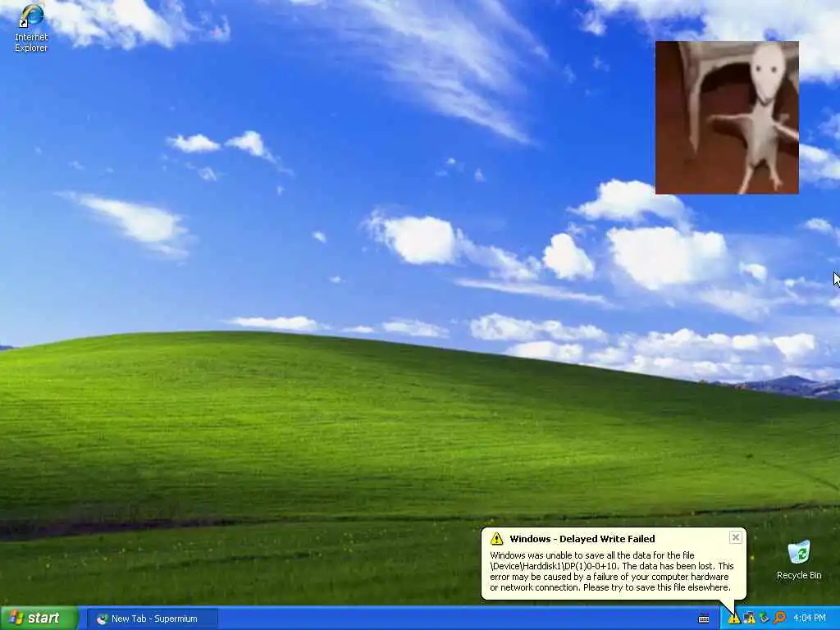Dismiss the Delayed Write Failed balloon

[736, 537]
